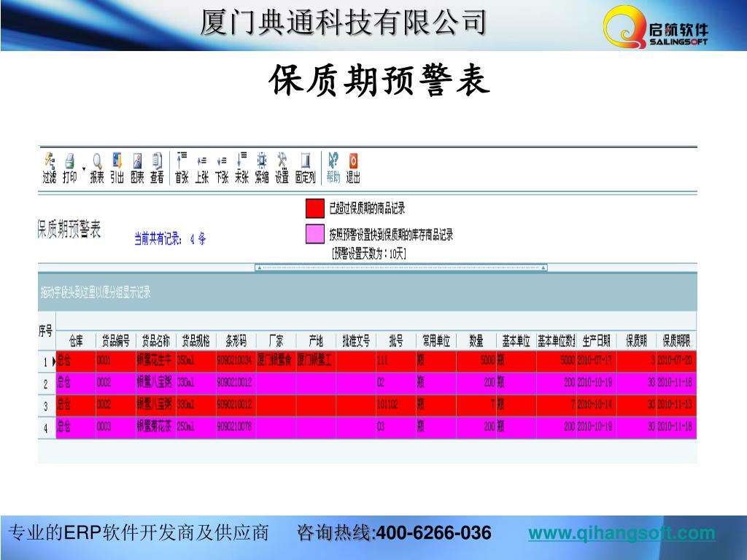Sort by the 货品编号 column header
Viewport: 747px width, 560px height.
[x=116, y=341]
